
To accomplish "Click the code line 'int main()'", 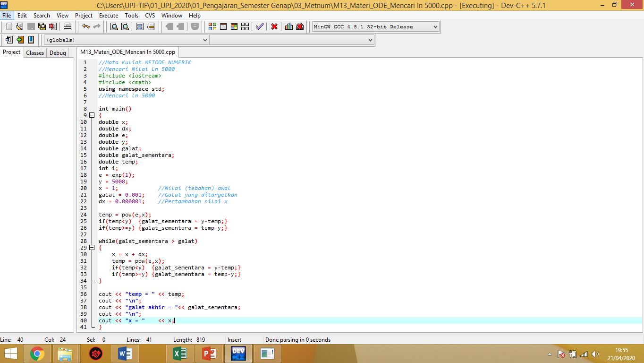I will click(115, 109).
